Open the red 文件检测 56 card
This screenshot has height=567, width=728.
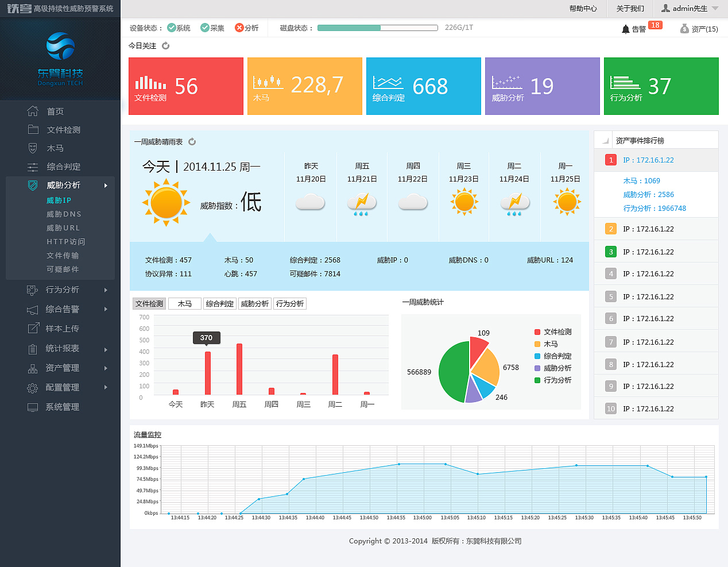pos(186,86)
